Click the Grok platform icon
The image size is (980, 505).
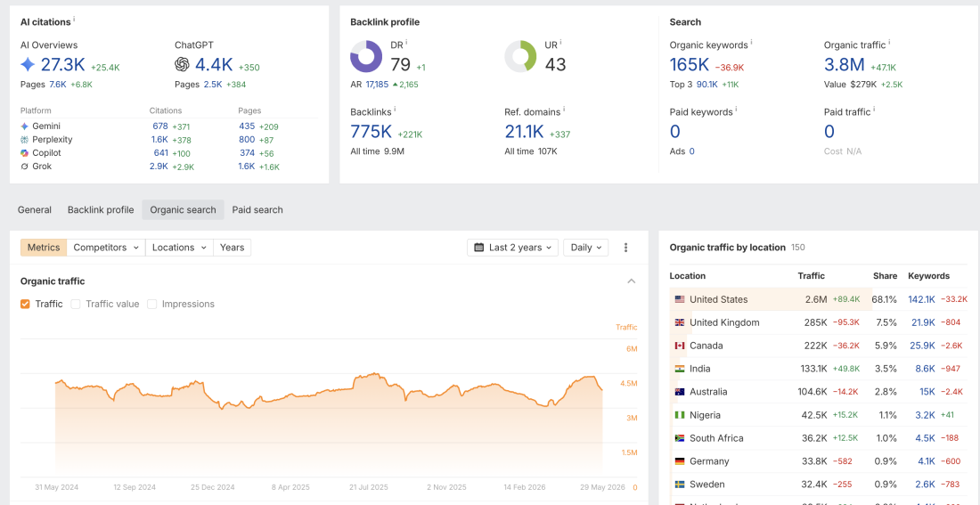coord(24,167)
